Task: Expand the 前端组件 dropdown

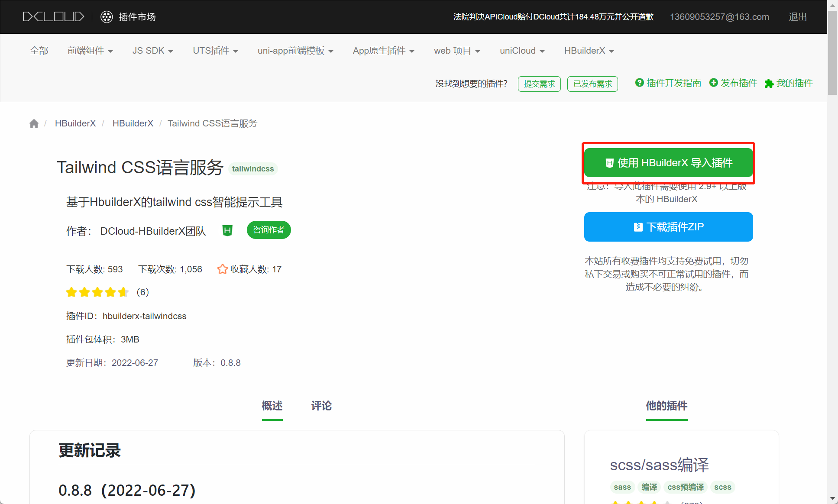Action: (x=90, y=51)
